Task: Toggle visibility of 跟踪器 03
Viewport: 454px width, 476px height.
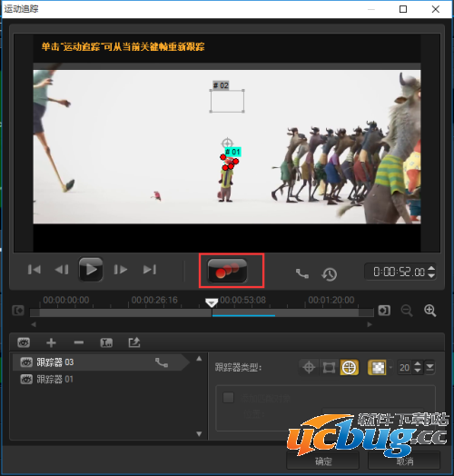Action: [x=26, y=362]
